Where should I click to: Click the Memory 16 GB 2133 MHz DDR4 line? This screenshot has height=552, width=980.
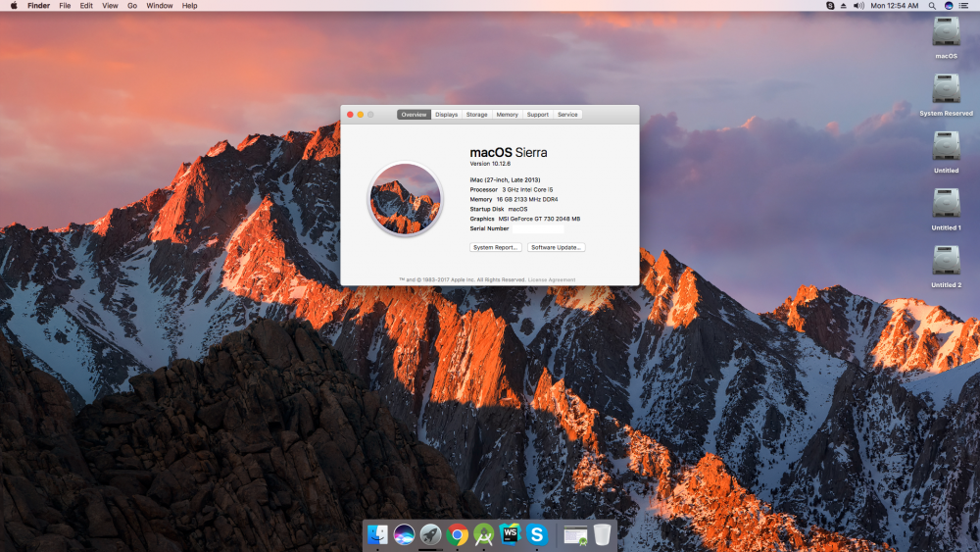coord(514,199)
